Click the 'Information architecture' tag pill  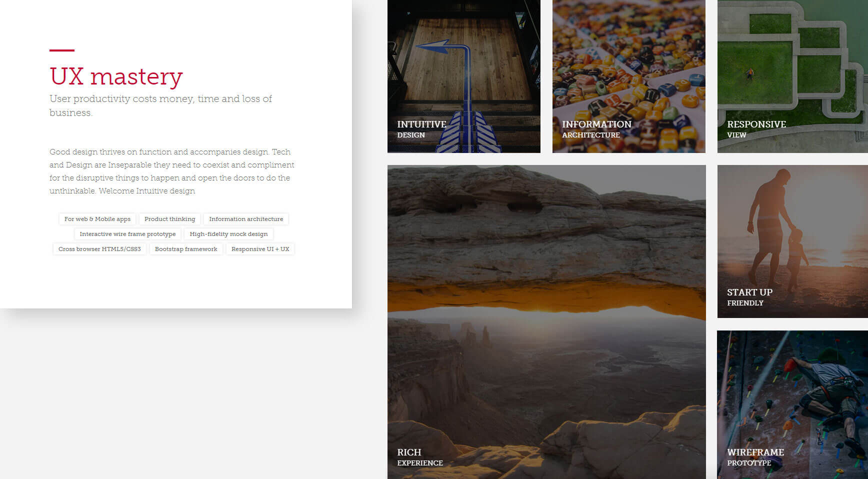[x=245, y=219]
